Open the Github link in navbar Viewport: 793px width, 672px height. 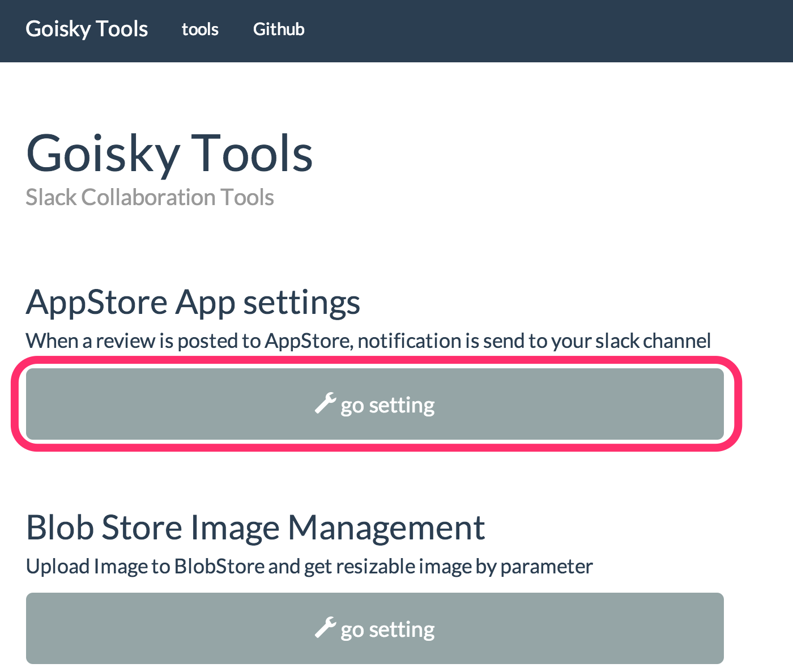click(x=279, y=29)
